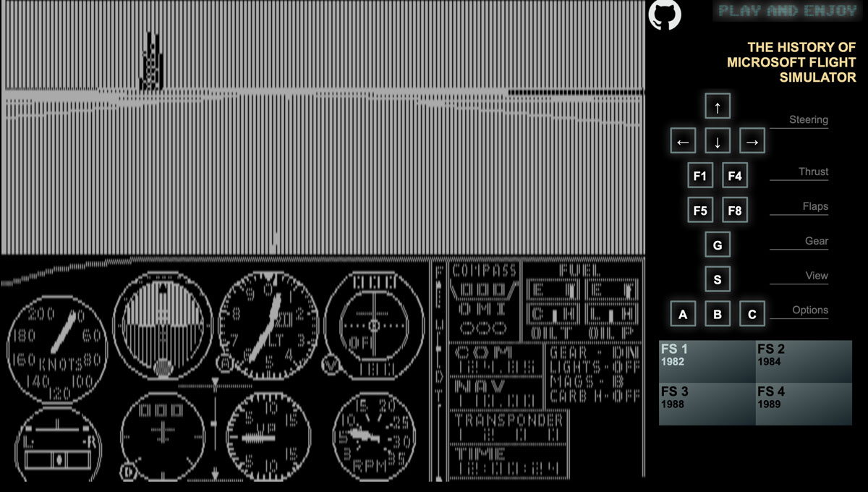Click the down arrow steering key
Viewport: 868px width, 492px height.
point(718,141)
